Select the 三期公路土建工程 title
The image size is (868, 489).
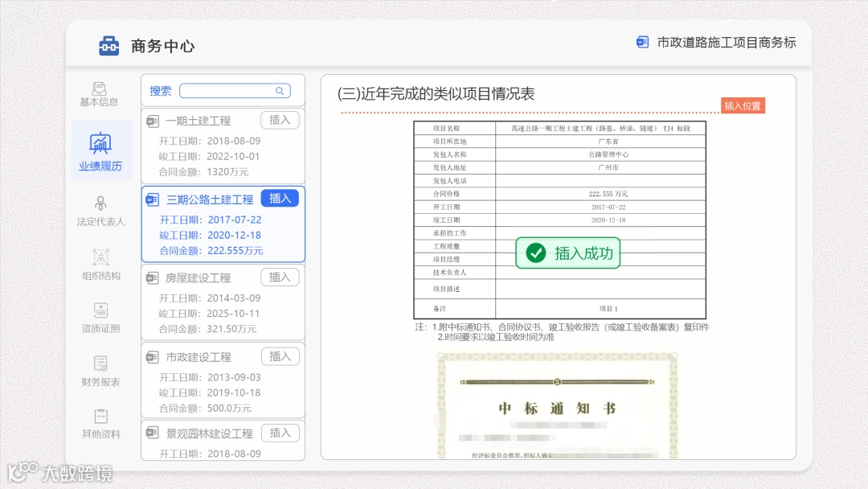click(210, 199)
